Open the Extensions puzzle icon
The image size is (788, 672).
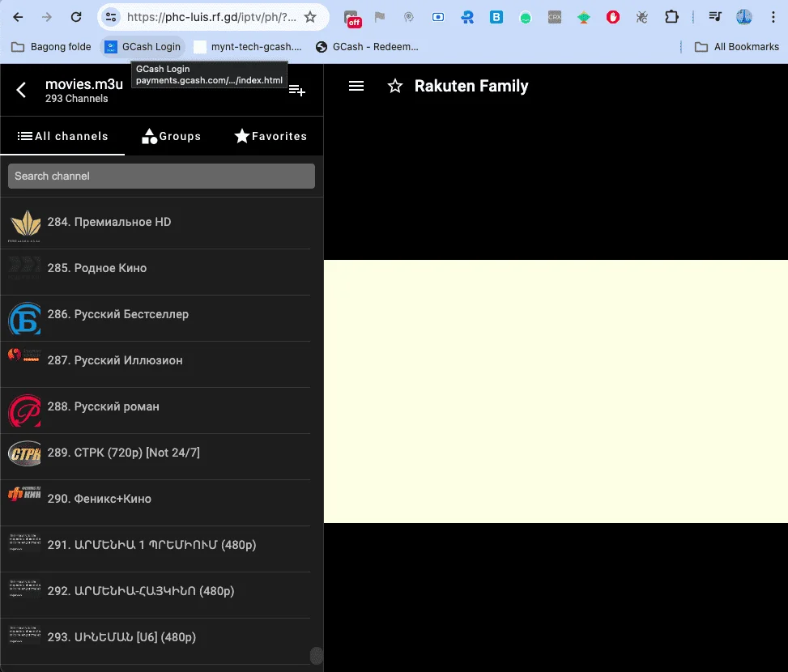tap(671, 17)
